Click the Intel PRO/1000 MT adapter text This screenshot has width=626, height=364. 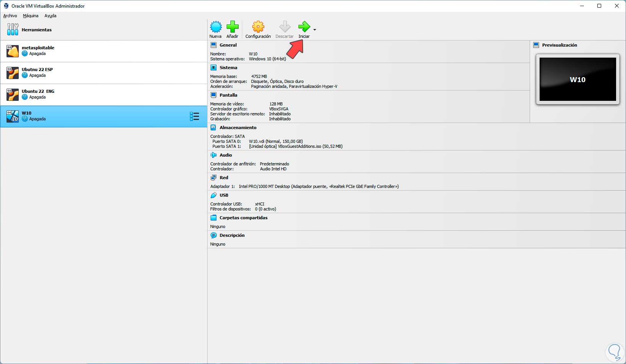[319, 186]
